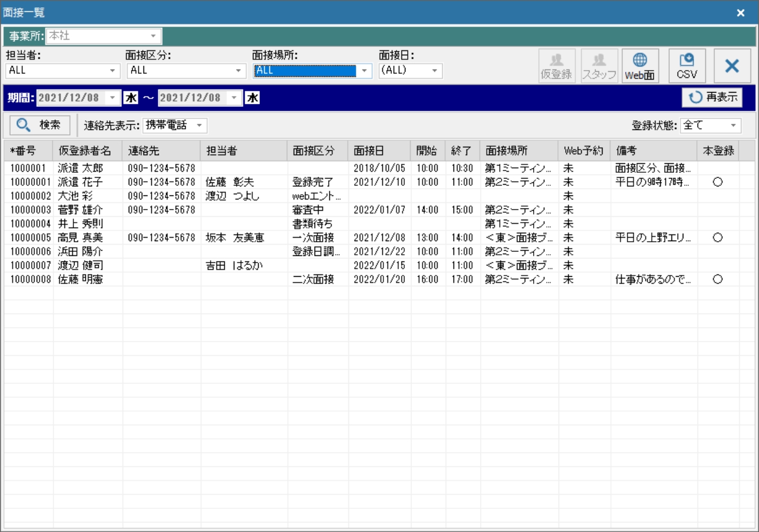Open the 事業所 dropdown
The height and width of the screenshot is (532, 759).
(153, 36)
